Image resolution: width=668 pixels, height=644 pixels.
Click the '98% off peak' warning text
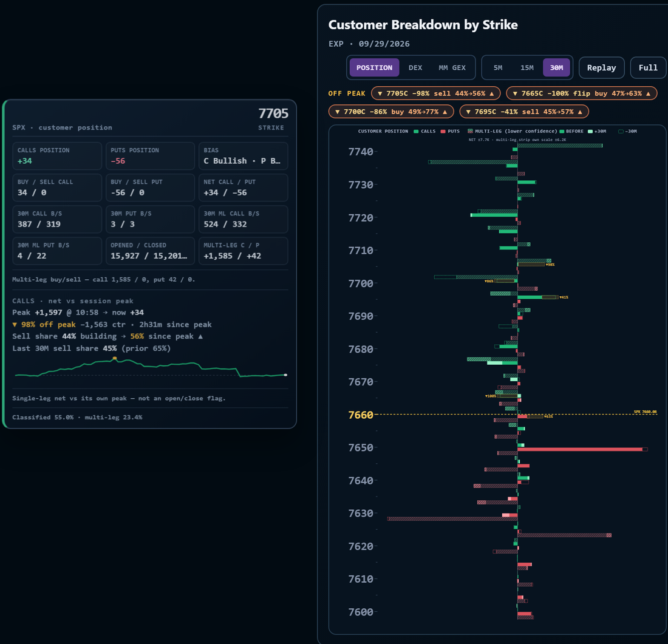coord(44,325)
